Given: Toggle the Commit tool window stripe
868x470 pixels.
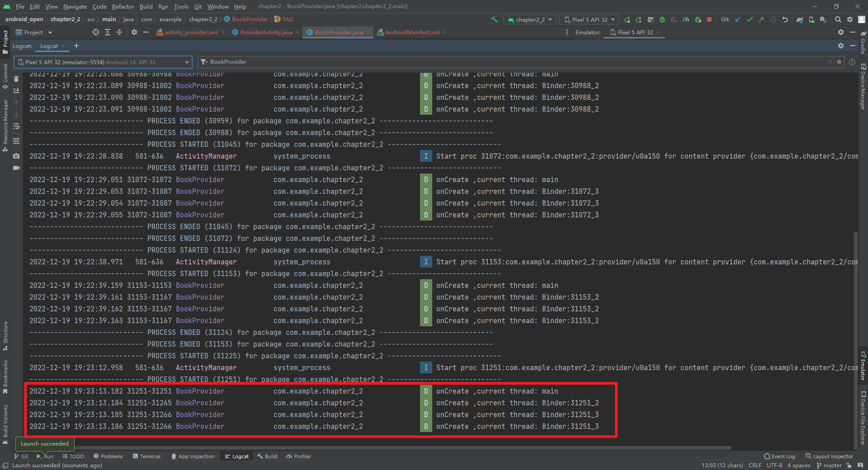Looking at the screenshot, I should pyautogui.click(x=5, y=76).
